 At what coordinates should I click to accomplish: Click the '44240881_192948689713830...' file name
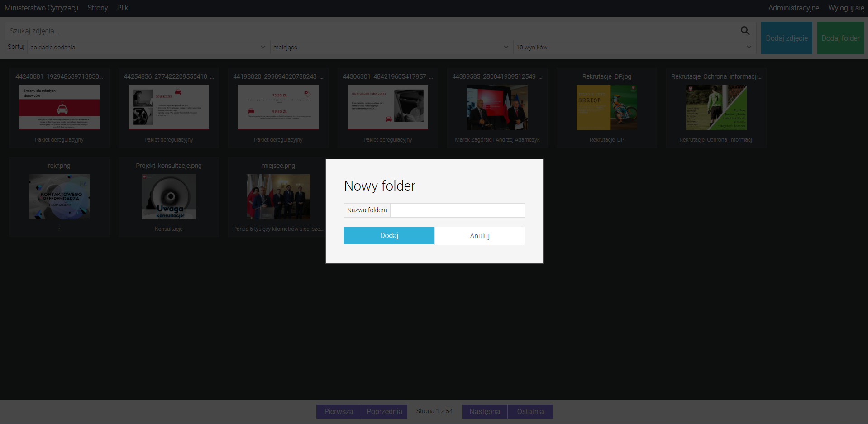coord(59,76)
